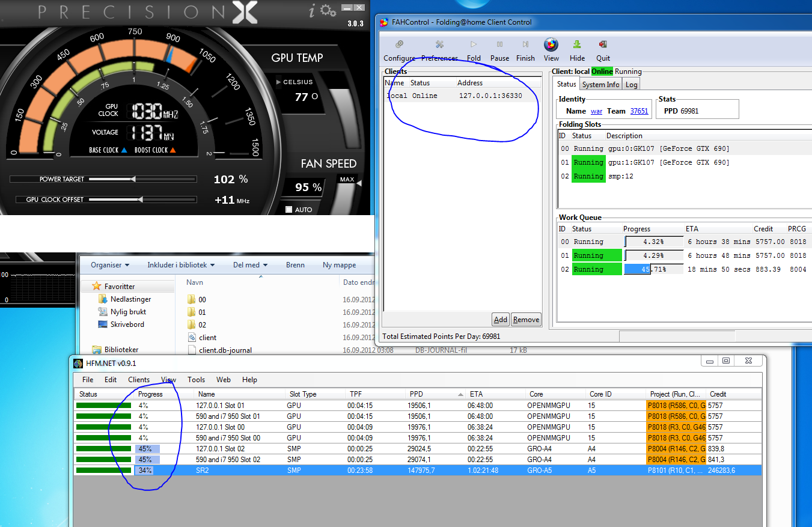The height and width of the screenshot is (527, 812).
Task: Select folding slot 02 smp:12
Action: [685, 176]
